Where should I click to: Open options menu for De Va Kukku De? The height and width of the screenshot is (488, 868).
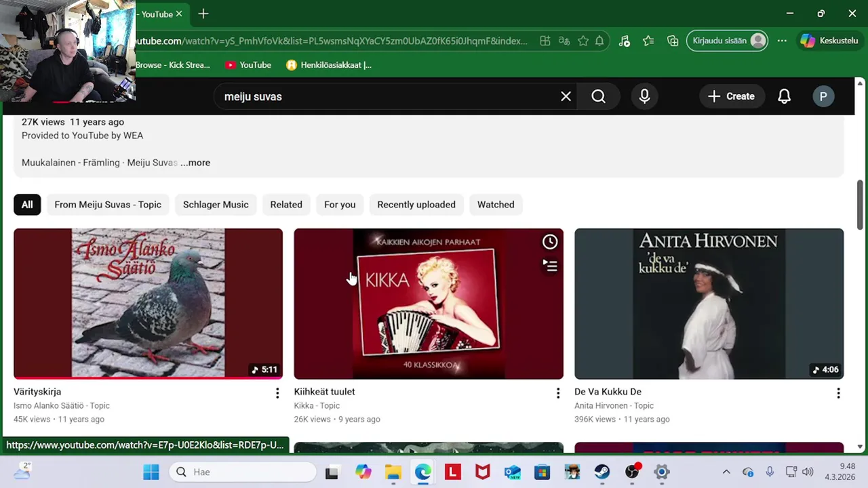click(x=838, y=393)
